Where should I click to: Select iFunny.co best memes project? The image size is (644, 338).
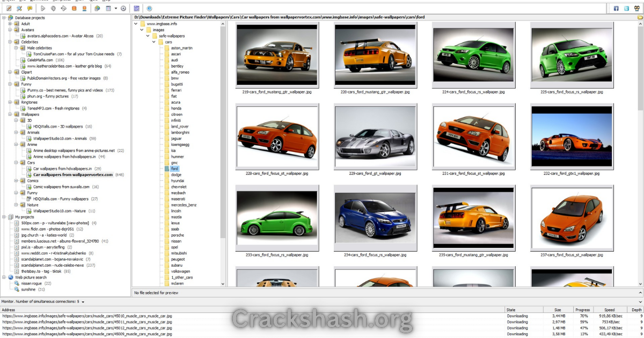click(x=65, y=90)
